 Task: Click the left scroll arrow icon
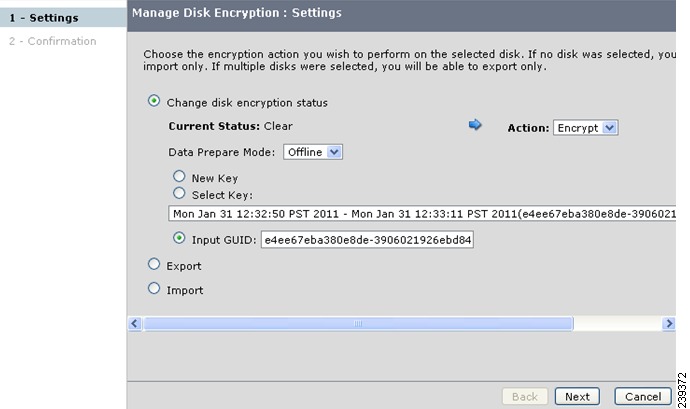point(135,324)
